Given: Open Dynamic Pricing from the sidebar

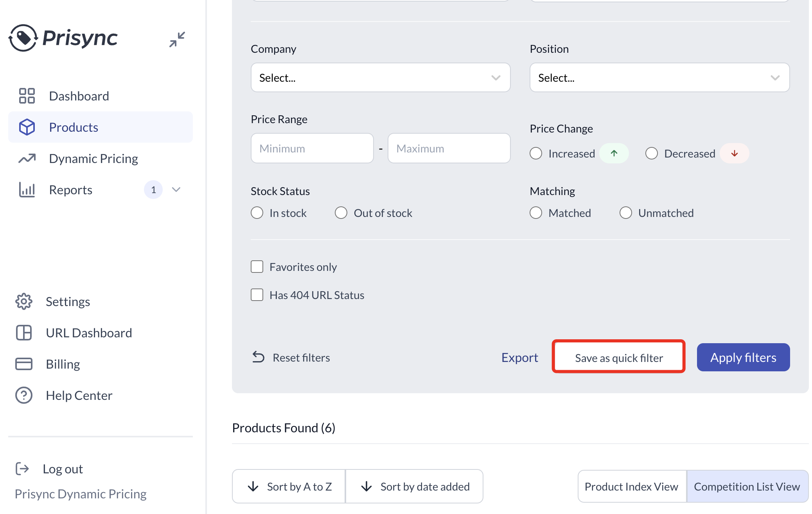Looking at the screenshot, I should [x=93, y=158].
